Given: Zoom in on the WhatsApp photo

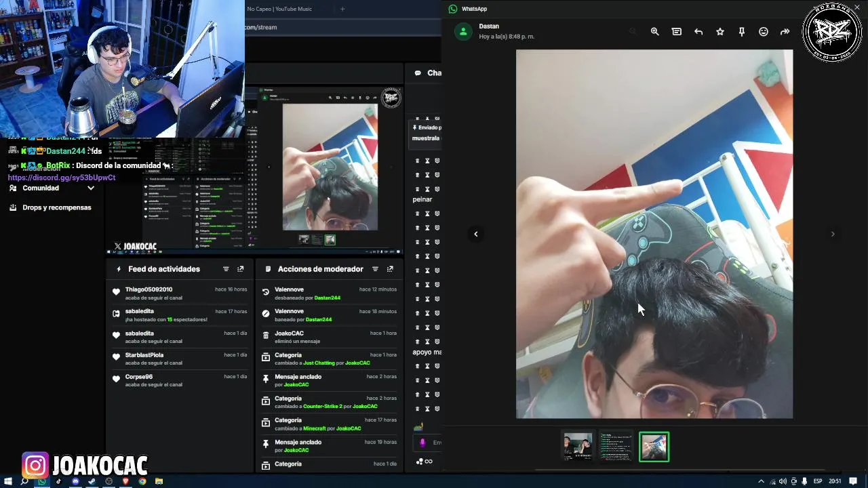Looking at the screenshot, I should coord(654,32).
